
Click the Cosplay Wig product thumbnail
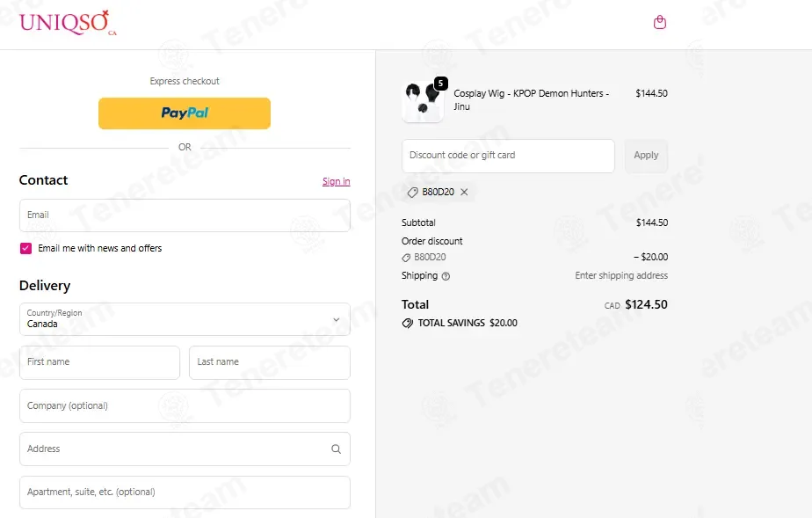(423, 101)
